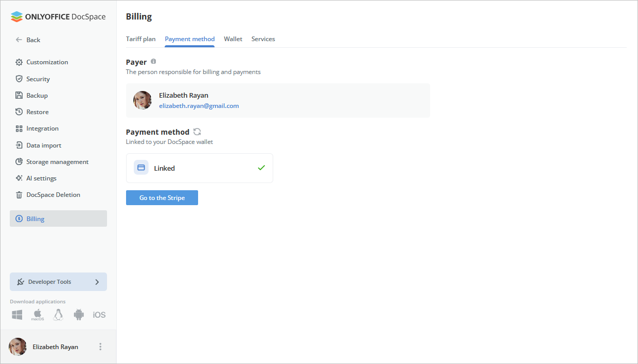
Task: Click the AI settings sparkle icon
Action: (x=19, y=178)
